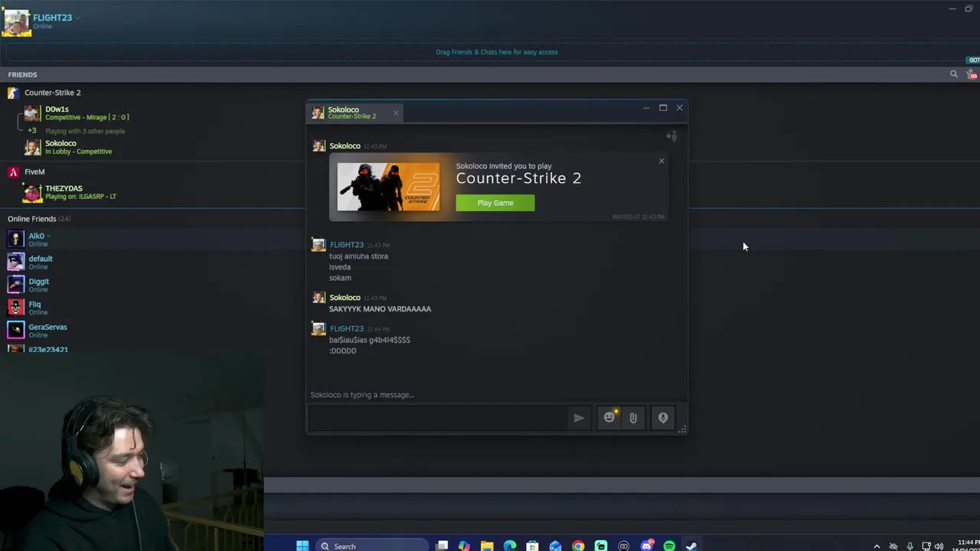Open the friends list search magnifier
This screenshot has height=551, width=980.
(x=954, y=74)
